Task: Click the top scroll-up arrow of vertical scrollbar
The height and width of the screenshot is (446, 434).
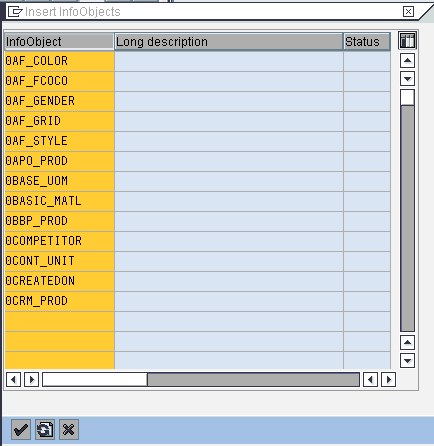Action: pyautogui.click(x=407, y=61)
